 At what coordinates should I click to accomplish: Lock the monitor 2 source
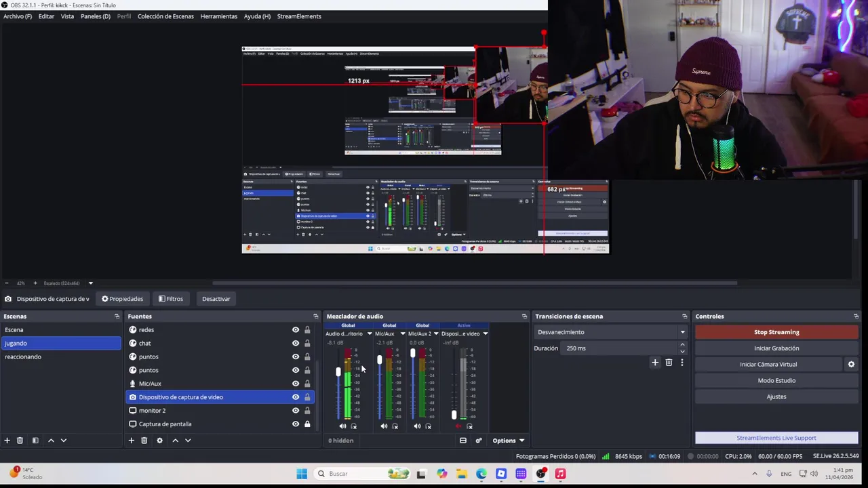click(307, 411)
